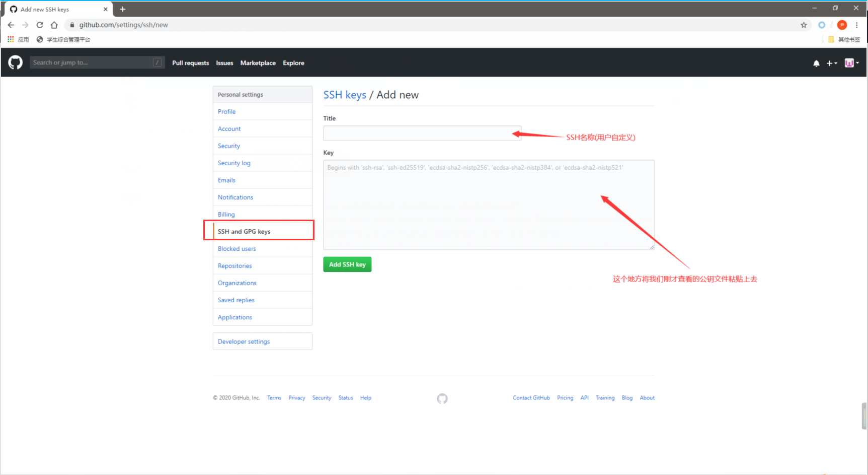Screen dimensions: 868x475
Task: Select Emails in settings sidebar
Action: (263, 180)
